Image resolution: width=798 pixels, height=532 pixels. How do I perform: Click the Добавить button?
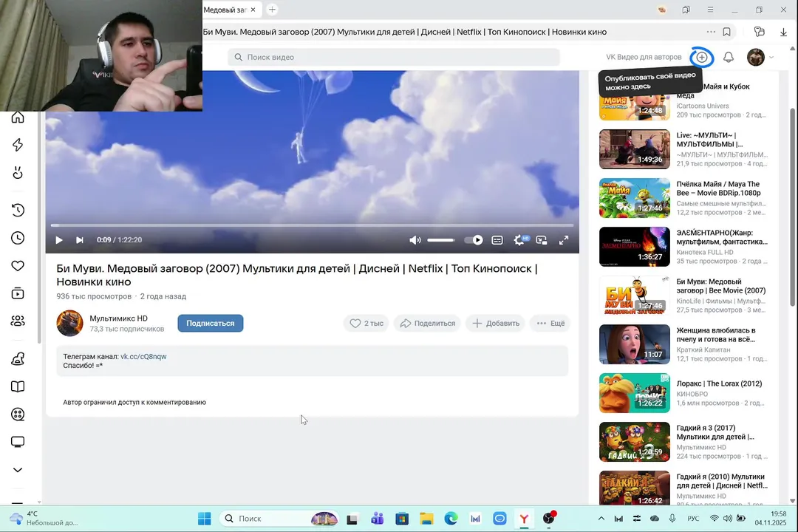496,324
